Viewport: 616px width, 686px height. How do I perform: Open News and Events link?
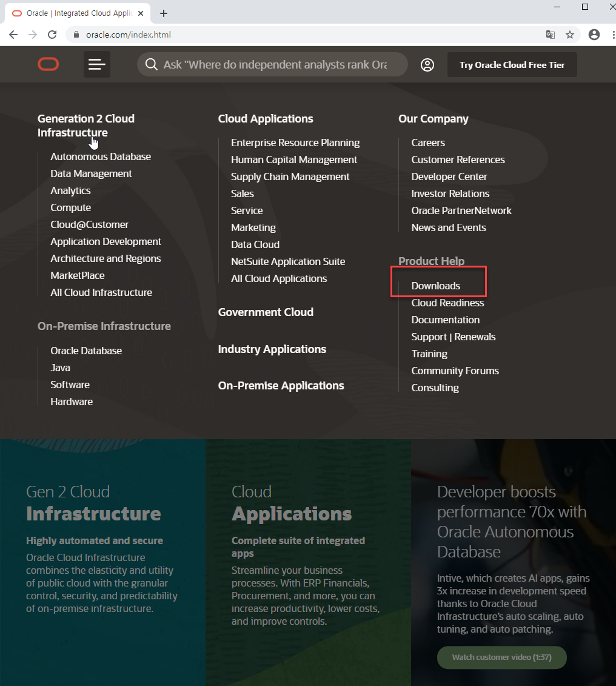coord(449,227)
